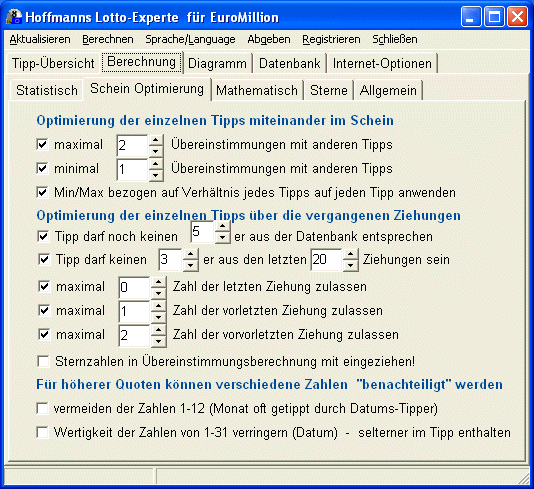Decrease the 3er value spinner
534x489 pixels.
click(191, 265)
